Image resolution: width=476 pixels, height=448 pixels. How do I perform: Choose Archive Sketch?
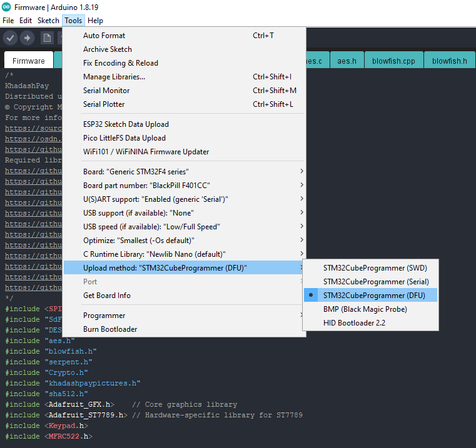pos(185,49)
